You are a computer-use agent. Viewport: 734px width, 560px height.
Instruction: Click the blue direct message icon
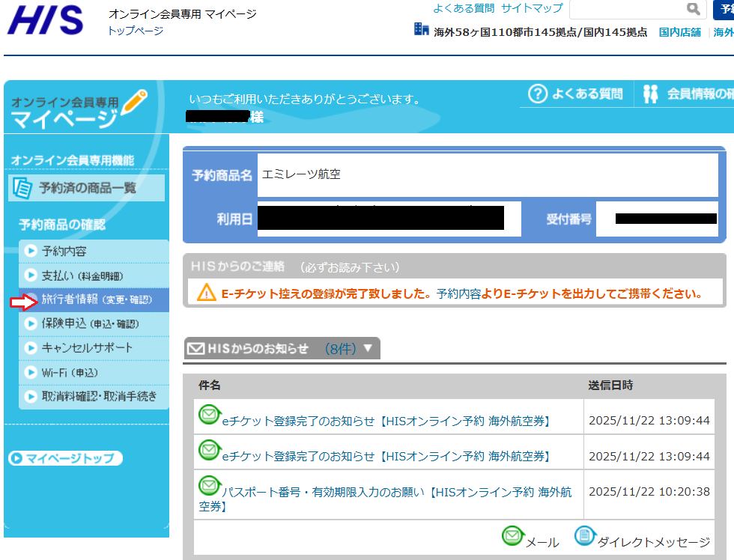click(x=585, y=536)
